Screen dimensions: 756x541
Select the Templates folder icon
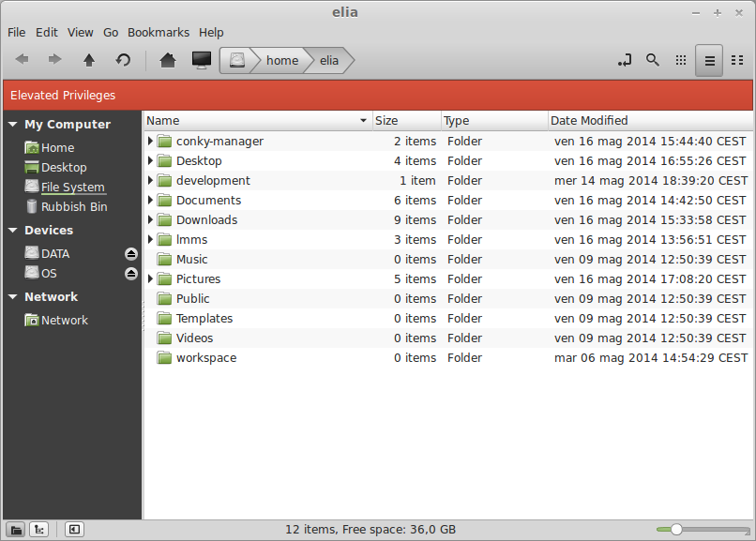pos(164,319)
